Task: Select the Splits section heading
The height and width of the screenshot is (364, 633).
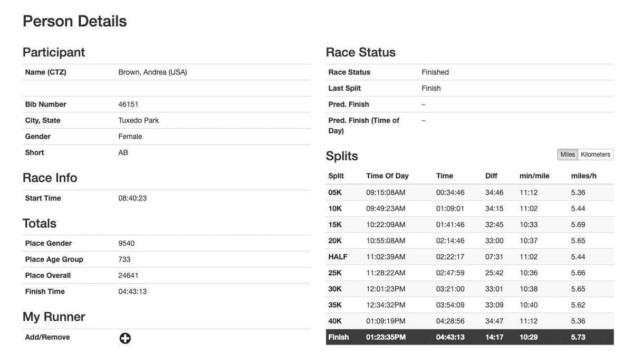Action: click(343, 156)
